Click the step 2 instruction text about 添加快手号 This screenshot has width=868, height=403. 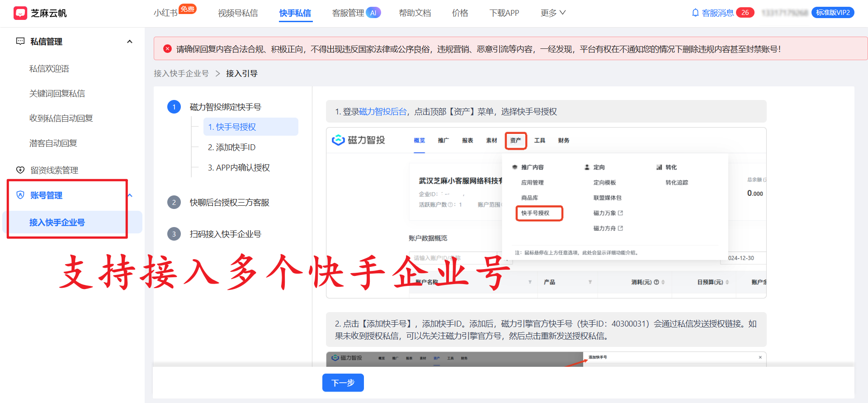(546, 330)
